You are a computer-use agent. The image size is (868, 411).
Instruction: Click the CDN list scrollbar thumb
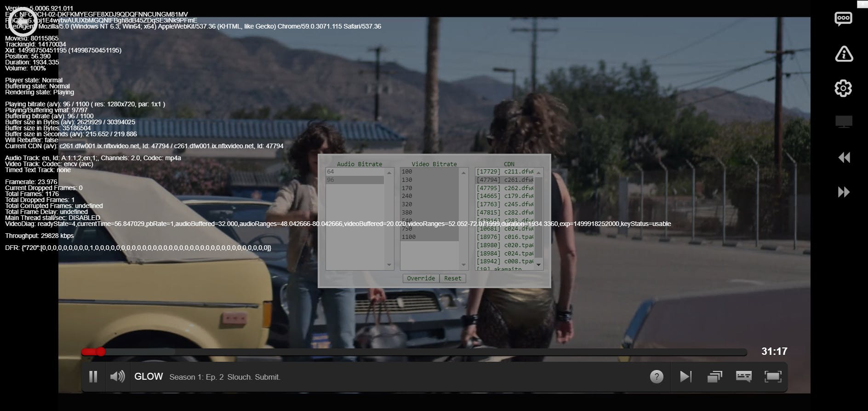[539, 217]
